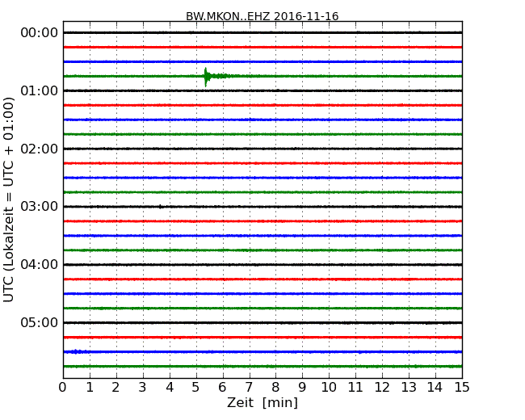
Task: Click the x-axis tick label 9
Action: point(302,388)
